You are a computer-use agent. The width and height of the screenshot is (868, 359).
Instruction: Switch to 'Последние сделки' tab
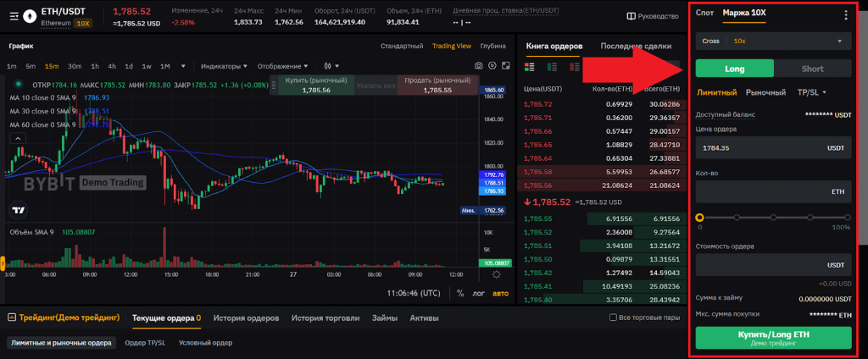point(635,46)
